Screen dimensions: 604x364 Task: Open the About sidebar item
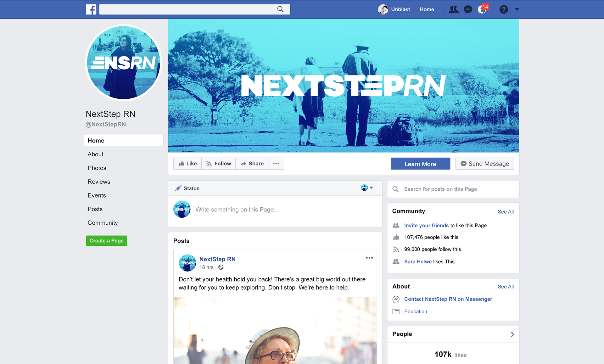[95, 154]
